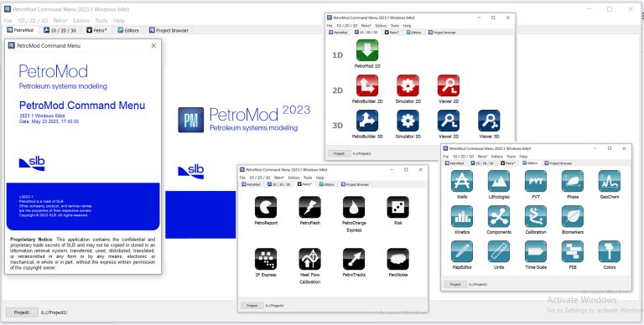Launch the PetroMod 1D green icon

(367, 50)
